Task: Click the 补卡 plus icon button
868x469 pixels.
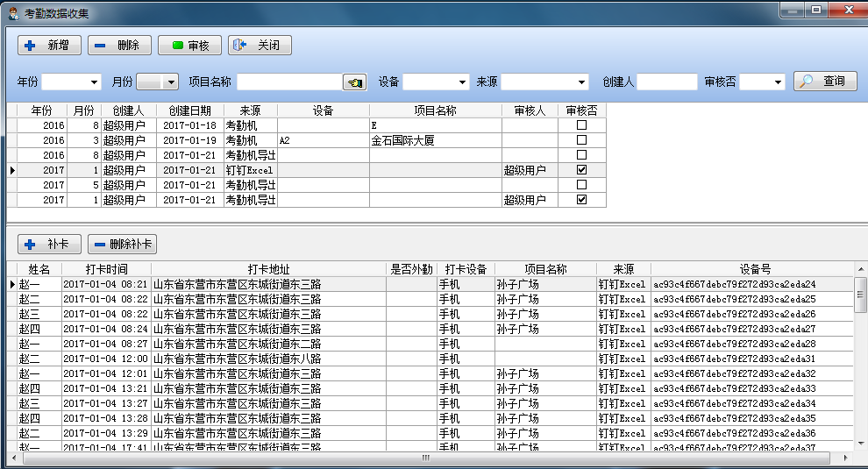Action: [x=49, y=245]
